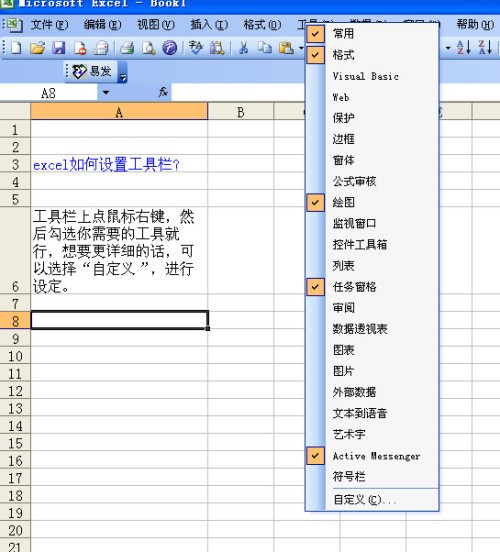Cut selection with scissors icon
Screen dimensions: 500x552
coord(243,48)
